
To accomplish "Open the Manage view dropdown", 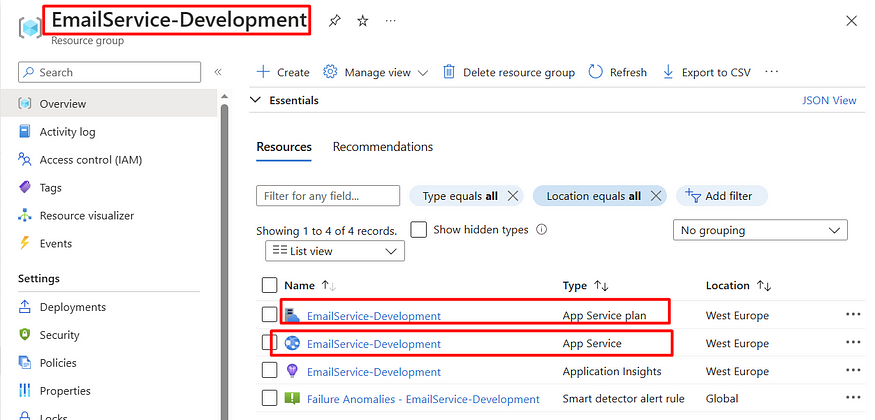I will coord(376,72).
